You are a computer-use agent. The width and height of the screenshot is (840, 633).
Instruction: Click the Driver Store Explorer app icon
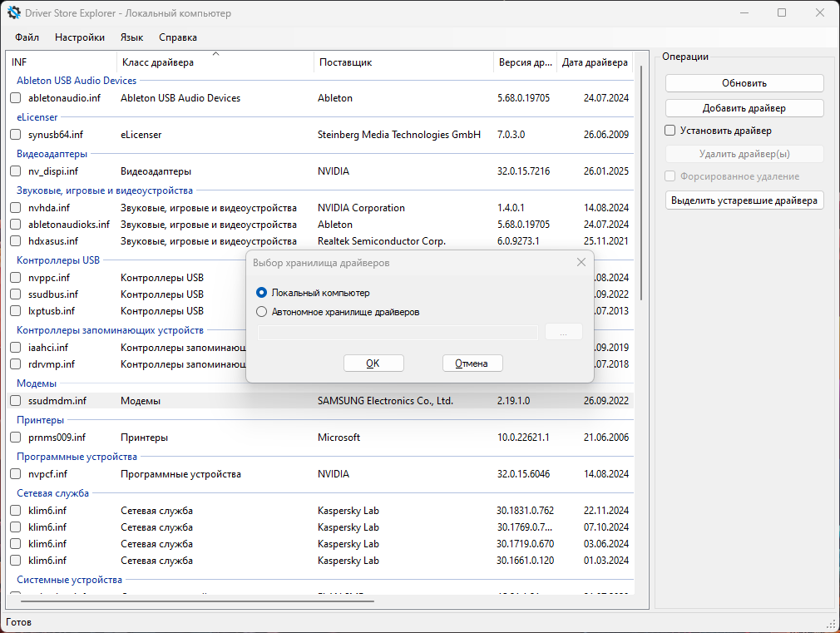14,12
